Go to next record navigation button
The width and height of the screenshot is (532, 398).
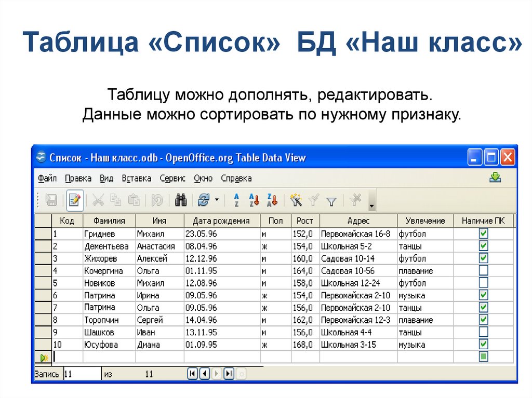pyautogui.click(x=217, y=374)
